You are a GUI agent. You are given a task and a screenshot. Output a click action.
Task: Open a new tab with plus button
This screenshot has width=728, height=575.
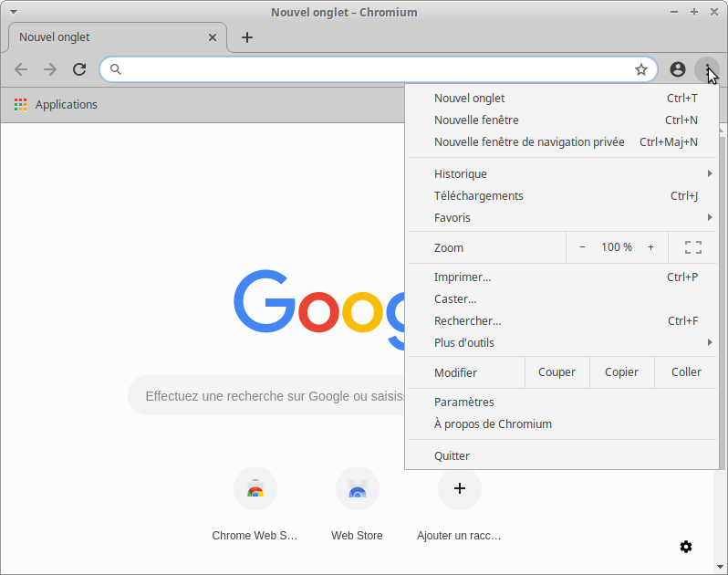(247, 37)
